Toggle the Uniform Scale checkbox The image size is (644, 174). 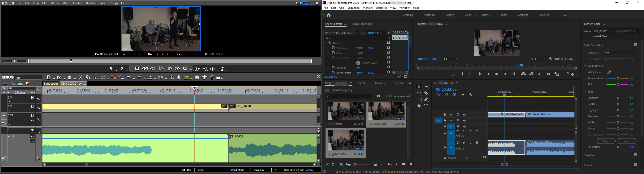tap(358, 63)
